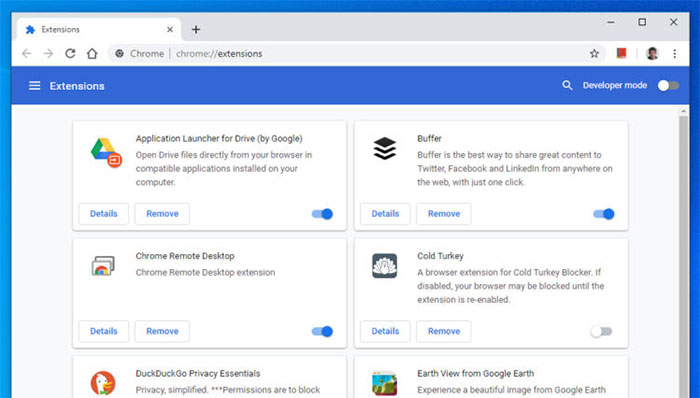Close the Extensions tab
Screen dimensions: 700x398
(170, 29)
